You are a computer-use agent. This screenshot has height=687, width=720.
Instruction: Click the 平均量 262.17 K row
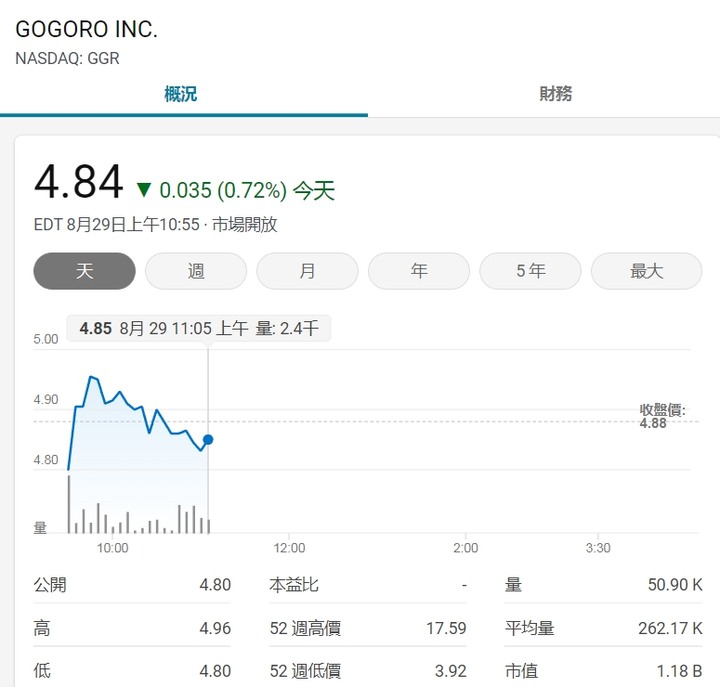(x=603, y=628)
